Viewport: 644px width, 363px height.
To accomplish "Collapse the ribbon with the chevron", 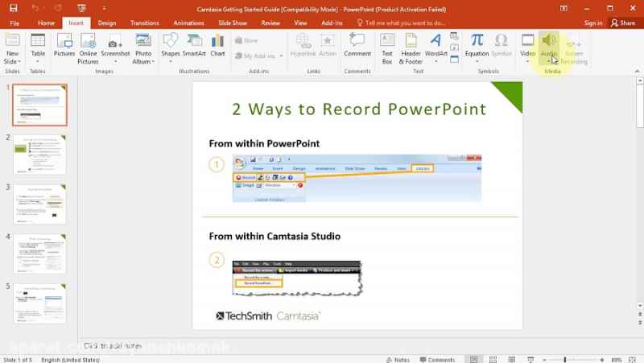I will click(x=637, y=71).
